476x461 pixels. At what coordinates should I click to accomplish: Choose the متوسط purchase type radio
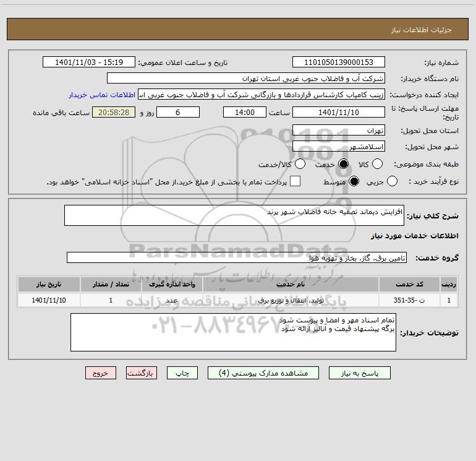point(354,181)
